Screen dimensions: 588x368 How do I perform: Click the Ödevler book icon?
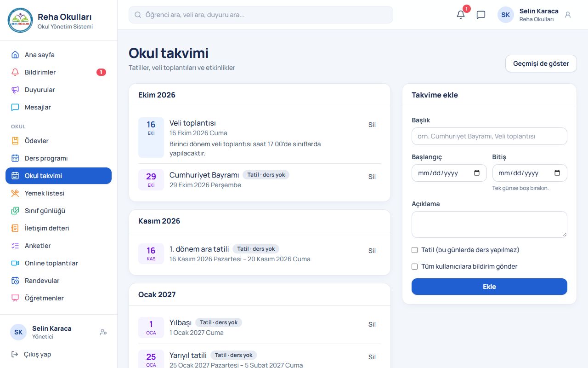15,141
